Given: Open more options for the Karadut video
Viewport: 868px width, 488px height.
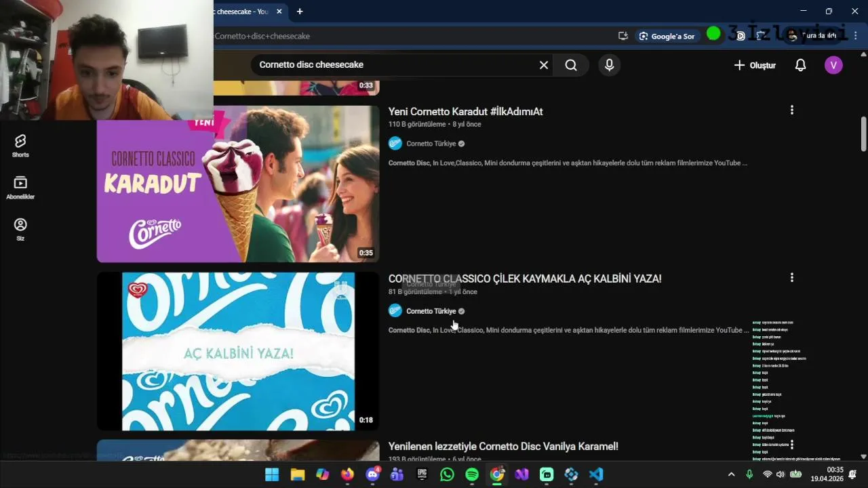Looking at the screenshot, I should pyautogui.click(x=791, y=110).
